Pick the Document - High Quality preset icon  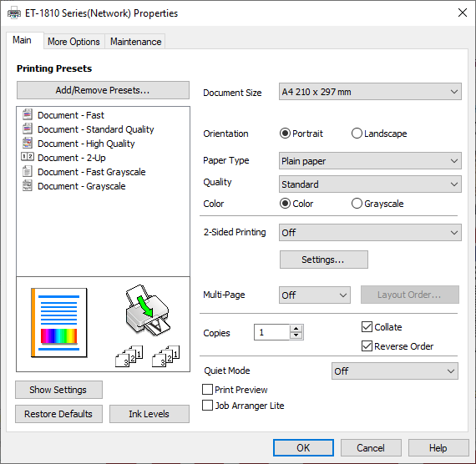point(28,143)
